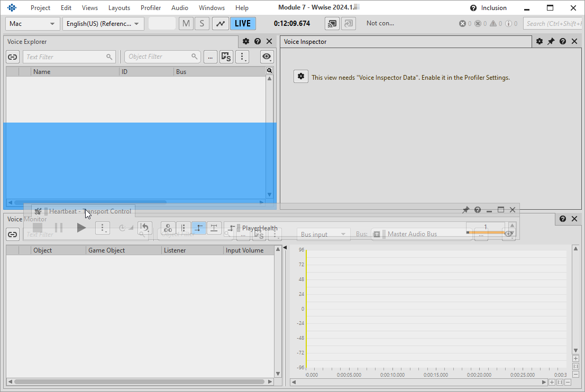585x392 pixels.
Task: Click the Voice Explorer link icon
Action: pos(13,57)
